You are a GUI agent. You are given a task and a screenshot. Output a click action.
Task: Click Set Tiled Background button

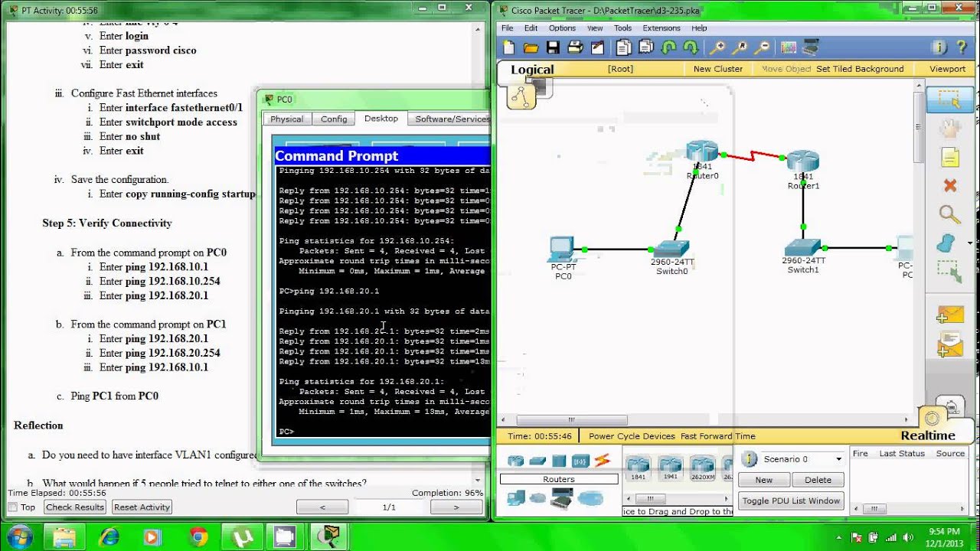click(x=860, y=69)
